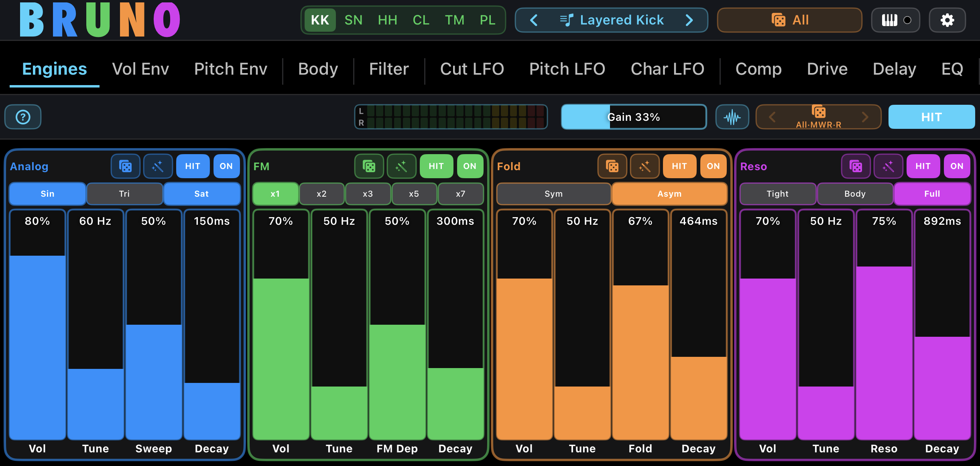The image size is (980, 466).
Task: Select FM ratio x2
Action: tap(321, 194)
